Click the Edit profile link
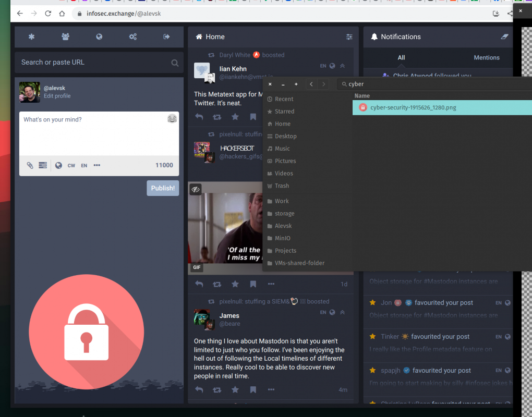Screen dimensions: 532x417 pyautogui.click(x=57, y=96)
